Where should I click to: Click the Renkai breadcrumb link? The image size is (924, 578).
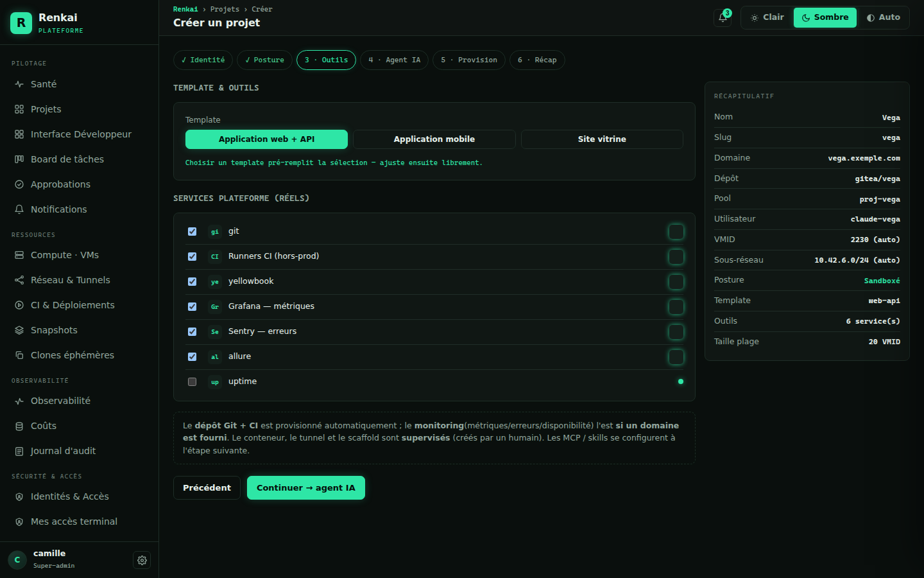[x=185, y=9]
